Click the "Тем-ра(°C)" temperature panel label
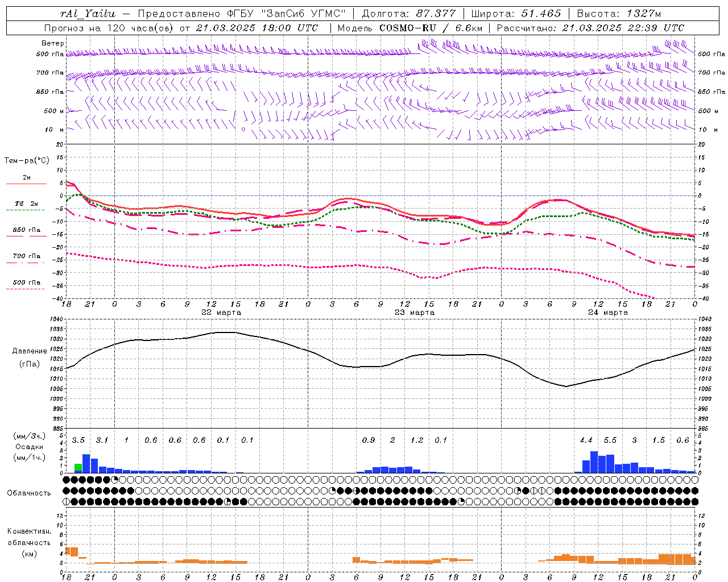 pos(27,160)
